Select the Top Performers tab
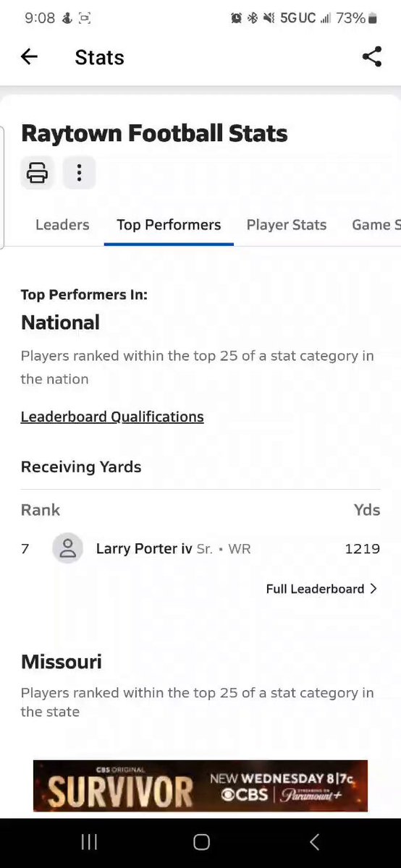The width and height of the screenshot is (401, 868). click(x=169, y=225)
